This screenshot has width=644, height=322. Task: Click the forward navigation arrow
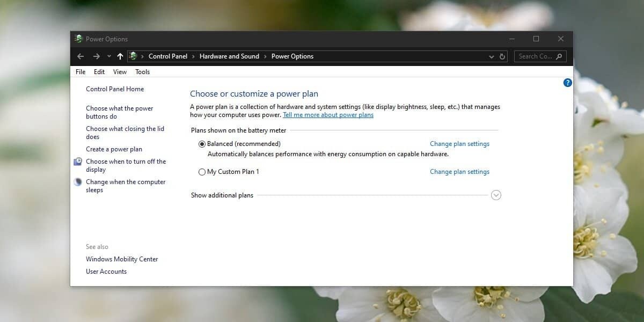point(96,56)
